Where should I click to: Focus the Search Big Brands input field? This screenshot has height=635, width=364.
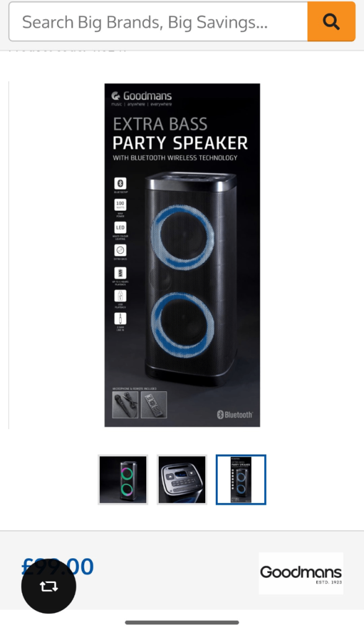(158, 22)
